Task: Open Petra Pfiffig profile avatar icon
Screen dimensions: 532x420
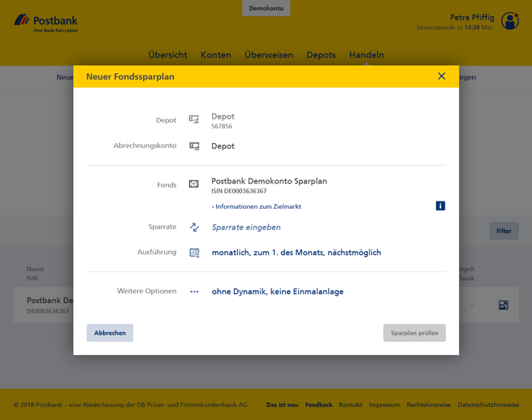Action: click(x=510, y=21)
